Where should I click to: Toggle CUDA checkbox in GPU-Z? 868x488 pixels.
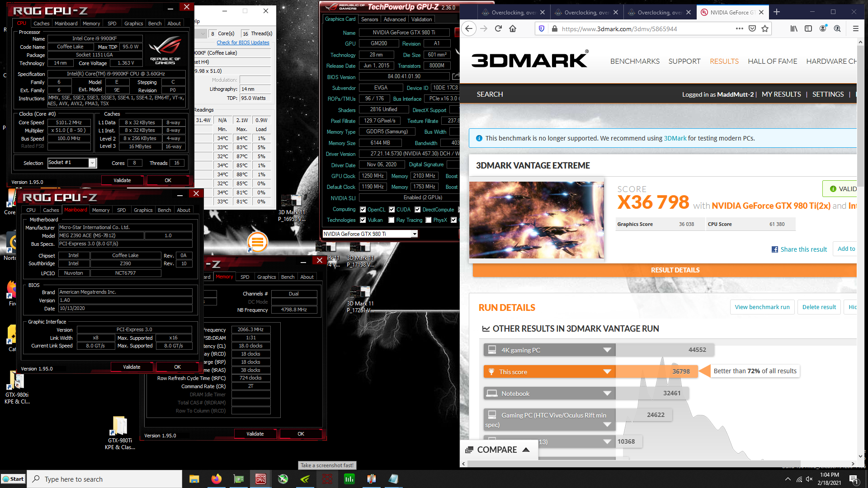pyautogui.click(x=392, y=210)
